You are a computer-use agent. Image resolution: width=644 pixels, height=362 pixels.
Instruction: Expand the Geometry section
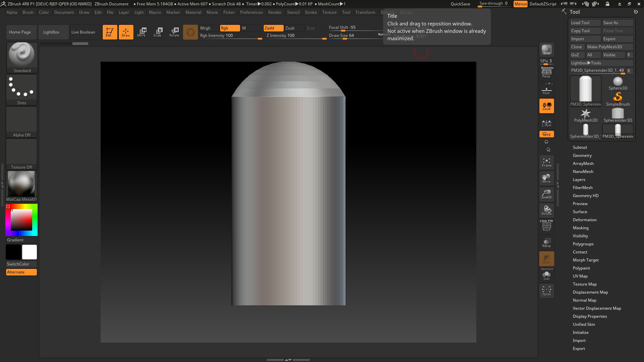point(582,156)
